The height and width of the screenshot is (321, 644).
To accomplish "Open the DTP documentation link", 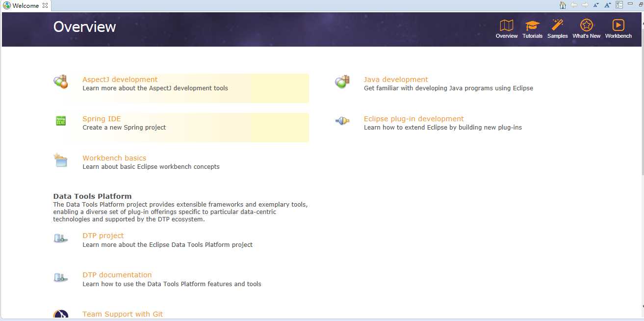I will pos(117,275).
